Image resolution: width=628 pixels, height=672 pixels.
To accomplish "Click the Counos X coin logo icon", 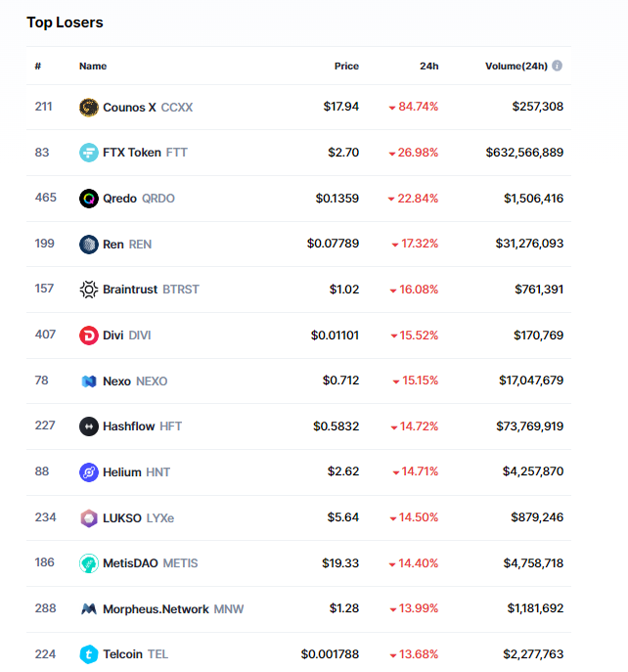I will (x=89, y=107).
